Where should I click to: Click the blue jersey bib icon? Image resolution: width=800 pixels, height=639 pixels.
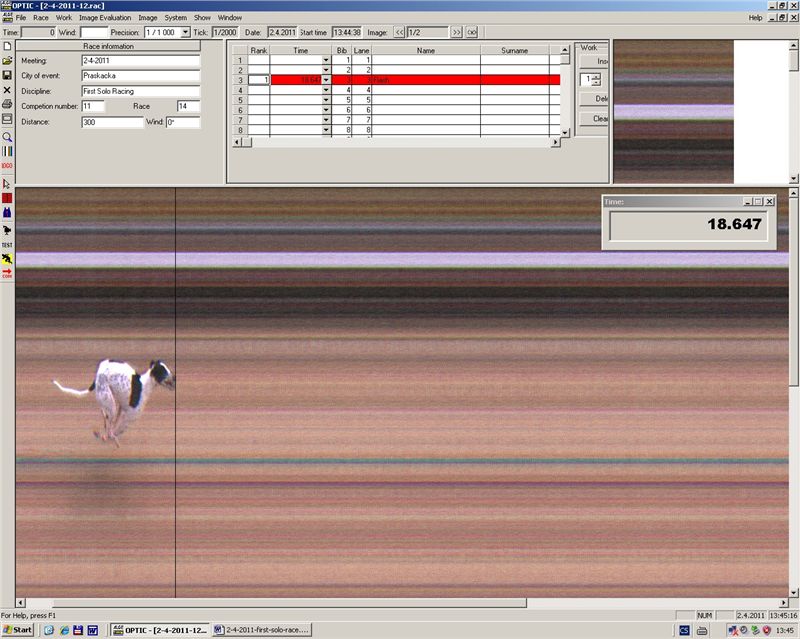(7, 212)
